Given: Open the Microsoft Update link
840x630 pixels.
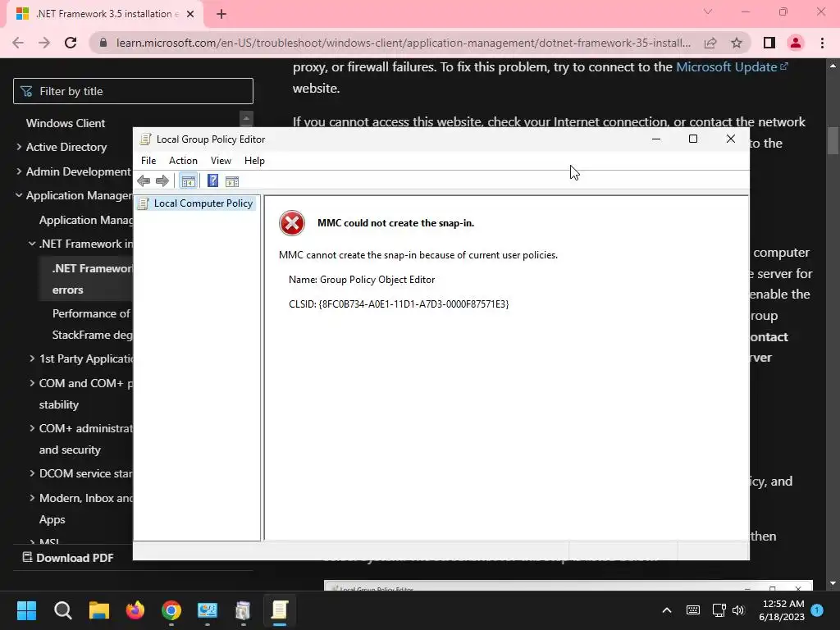Looking at the screenshot, I should point(732,67).
